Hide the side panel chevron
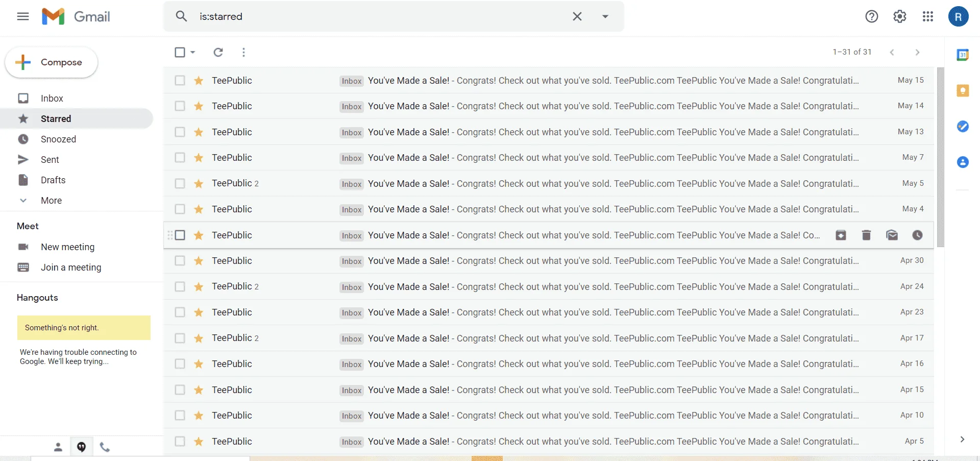The height and width of the screenshot is (461, 980). coord(962,439)
